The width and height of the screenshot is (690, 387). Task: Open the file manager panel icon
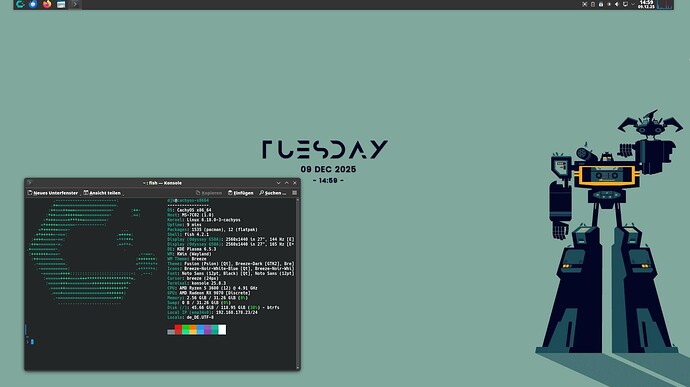click(x=61, y=4)
